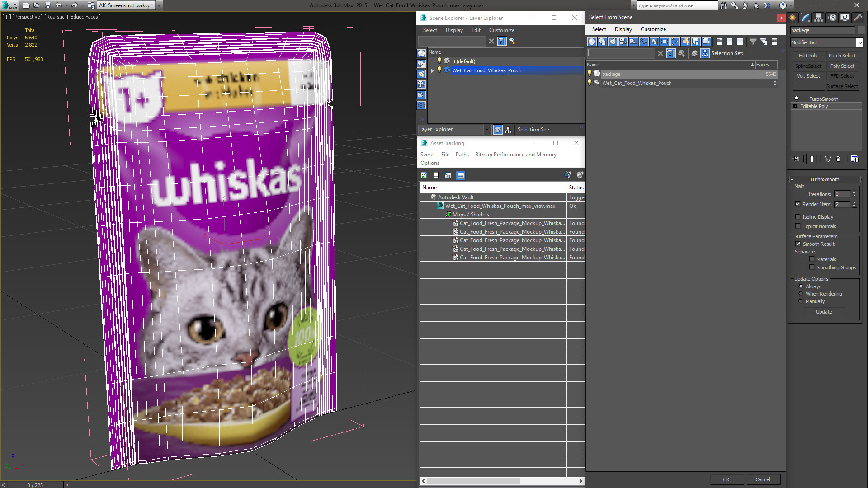Viewport: 868px width, 488px height.
Task: Open Options menu in Asset Tracking
Action: 429,163
